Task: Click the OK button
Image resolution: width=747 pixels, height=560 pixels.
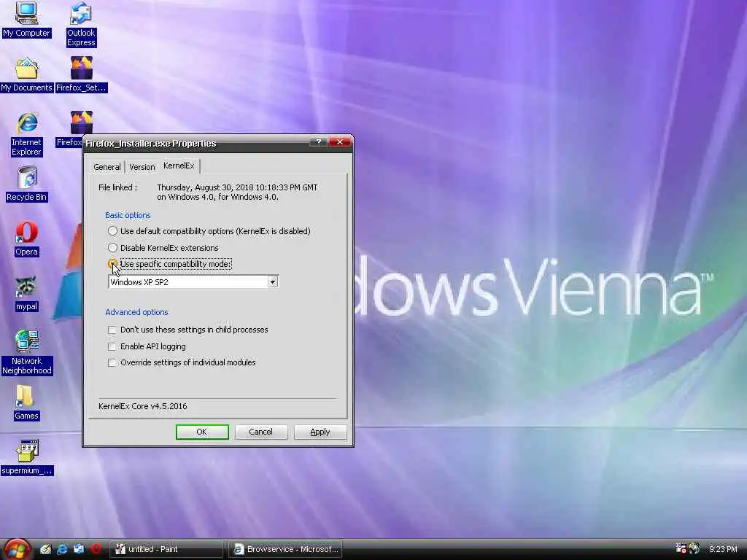Action: [x=202, y=432]
